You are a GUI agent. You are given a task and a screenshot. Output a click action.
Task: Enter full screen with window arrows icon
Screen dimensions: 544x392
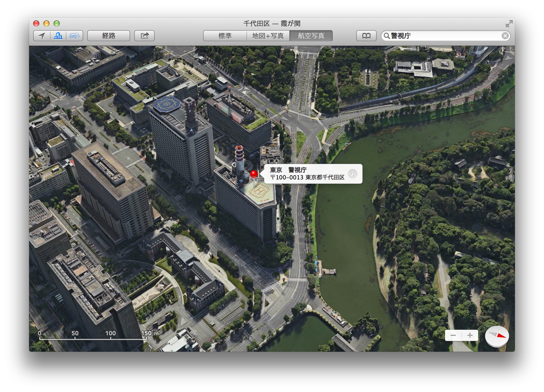pyautogui.click(x=509, y=24)
